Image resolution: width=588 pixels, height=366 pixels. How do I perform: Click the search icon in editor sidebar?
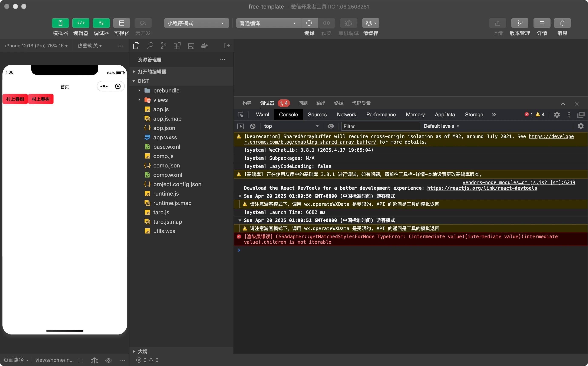click(x=150, y=46)
